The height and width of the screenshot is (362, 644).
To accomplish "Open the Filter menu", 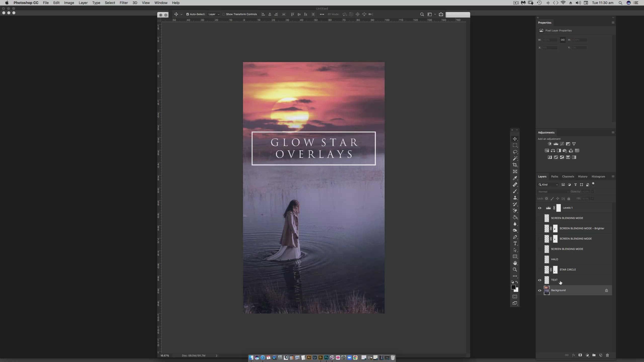I will click(124, 3).
